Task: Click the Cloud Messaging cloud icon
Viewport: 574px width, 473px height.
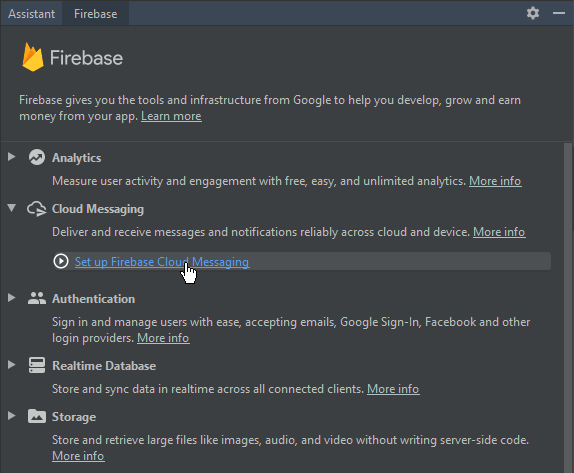Action: (x=37, y=209)
